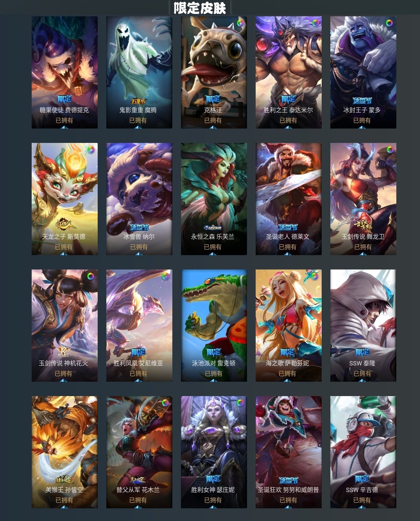Open the chroma color wheel on 玉剑传说 舞龙卫
The width and height of the screenshot is (420, 521).
click(389, 150)
